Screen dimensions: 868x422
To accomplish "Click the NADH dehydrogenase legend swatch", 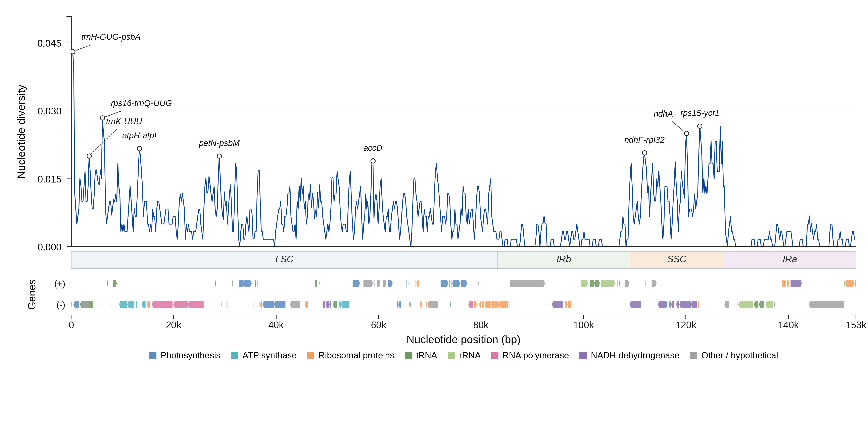I will pos(583,355).
